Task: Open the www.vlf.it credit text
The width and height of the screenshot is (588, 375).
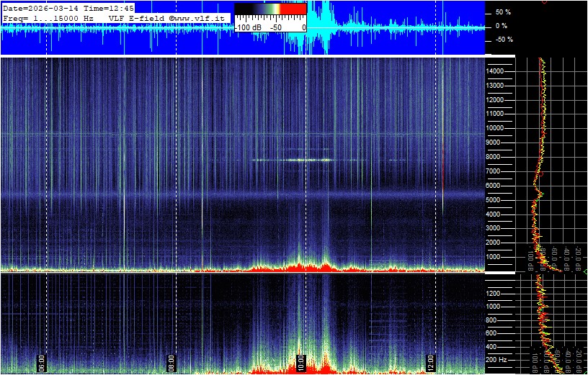Action: point(199,17)
